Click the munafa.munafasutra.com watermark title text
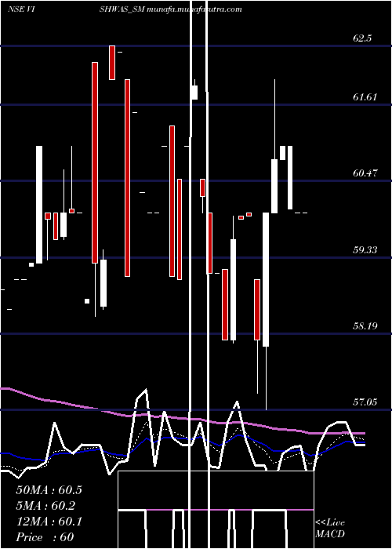 pos(194,9)
